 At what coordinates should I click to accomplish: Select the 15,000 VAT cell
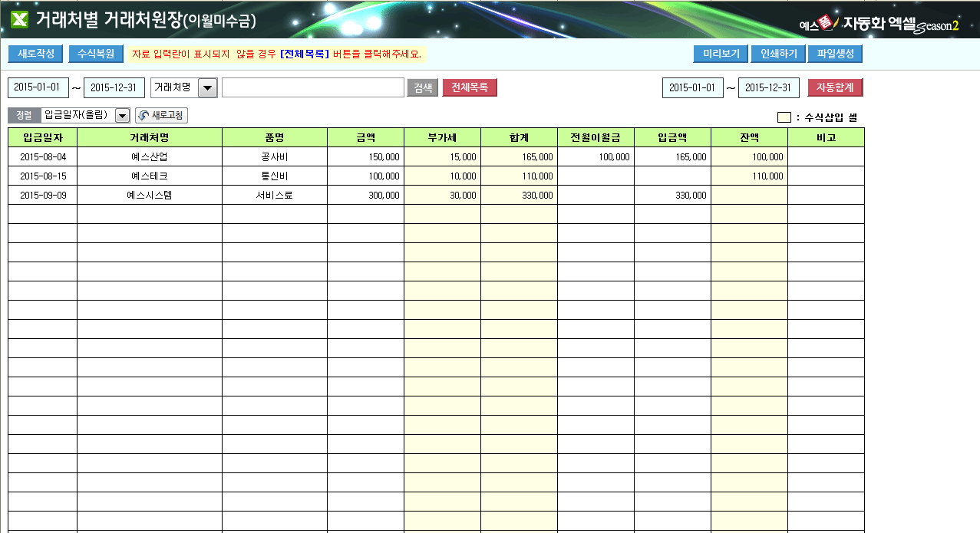click(443, 156)
